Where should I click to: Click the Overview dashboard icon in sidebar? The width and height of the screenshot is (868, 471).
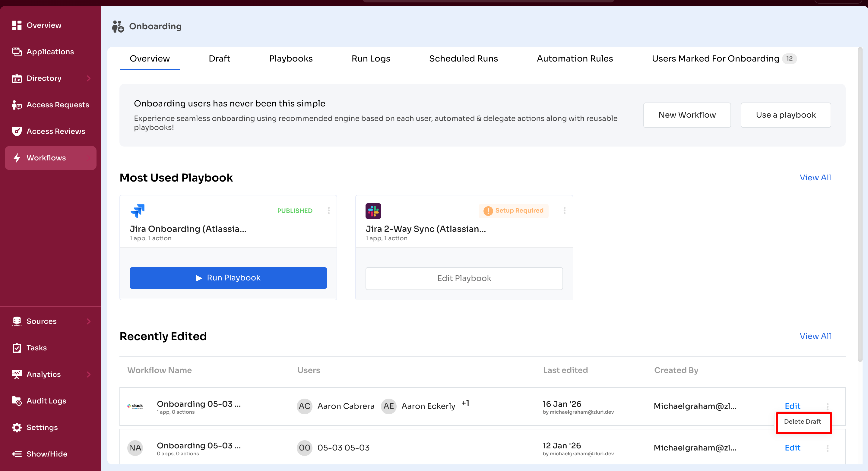[x=17, y=25]
